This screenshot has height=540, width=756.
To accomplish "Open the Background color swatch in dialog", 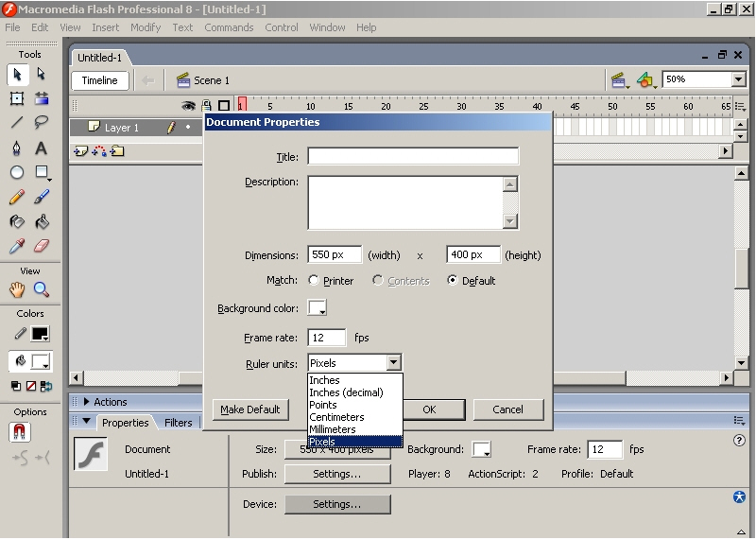I will pos(318,307).
